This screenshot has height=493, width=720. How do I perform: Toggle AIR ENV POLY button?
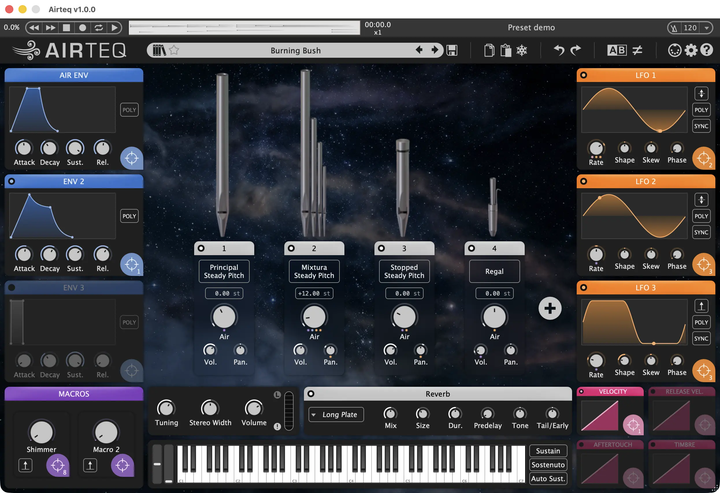coord(129,110)
